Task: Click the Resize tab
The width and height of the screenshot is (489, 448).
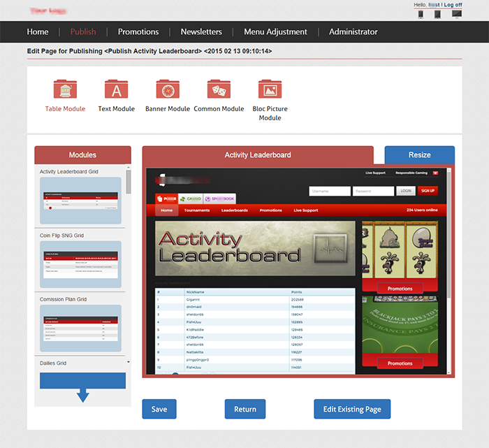Action: [x=419, y=154]
